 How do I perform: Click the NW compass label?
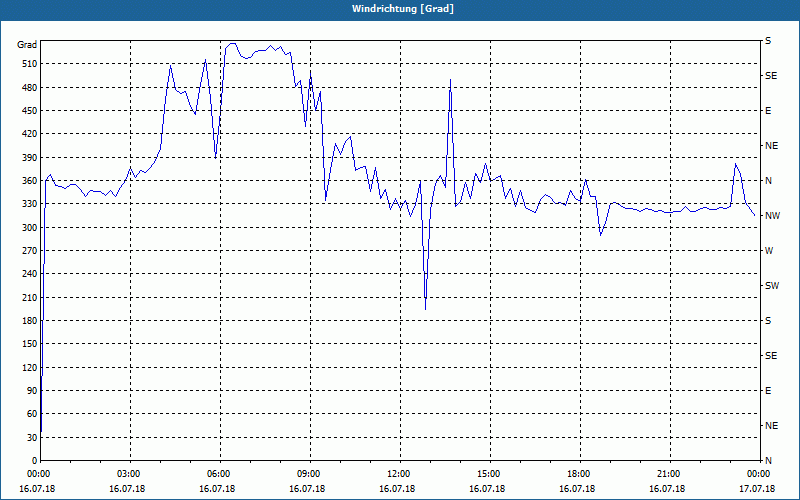point(772,216)
